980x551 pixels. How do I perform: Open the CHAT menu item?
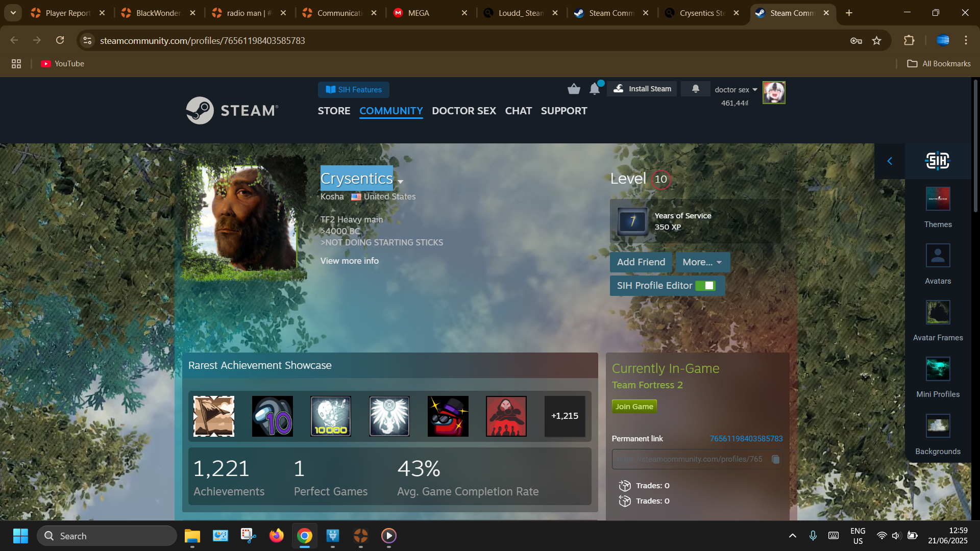[518, 111]
